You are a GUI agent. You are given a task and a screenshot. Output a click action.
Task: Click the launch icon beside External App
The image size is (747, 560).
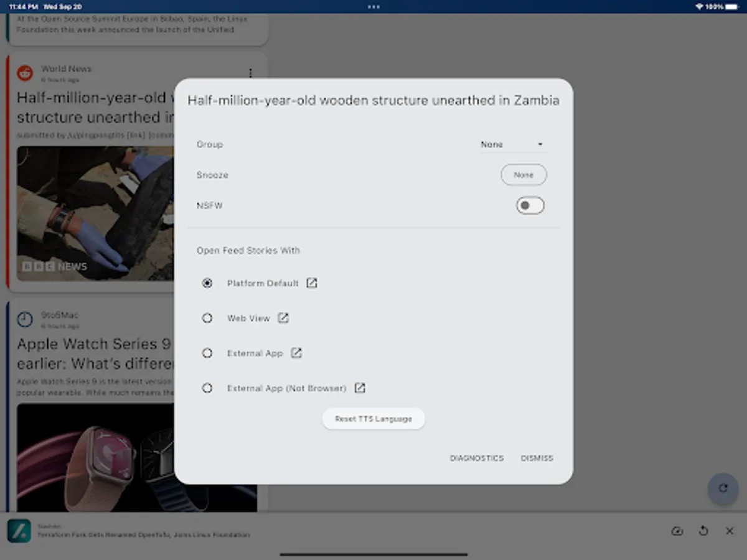(x=296, y=353)
